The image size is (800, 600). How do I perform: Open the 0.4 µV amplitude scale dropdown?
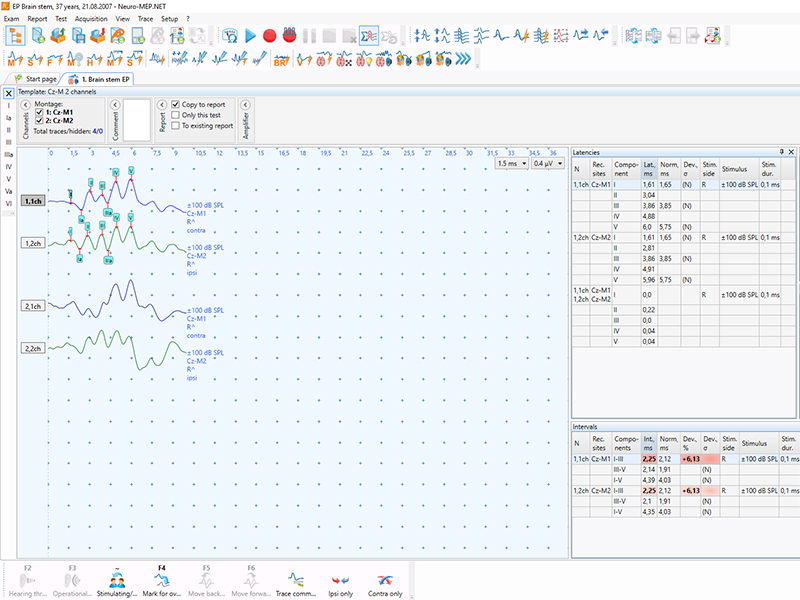pyautogui.click(x=547, y=163)
